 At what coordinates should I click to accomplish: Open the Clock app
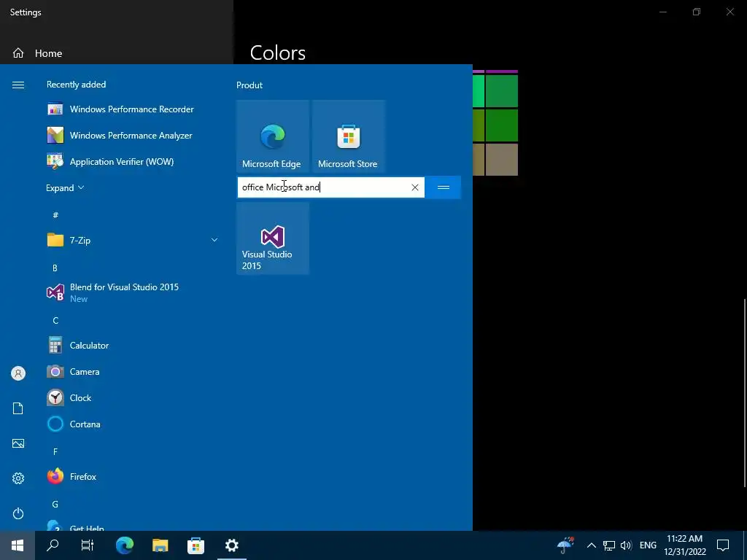[x=133, y=397]
